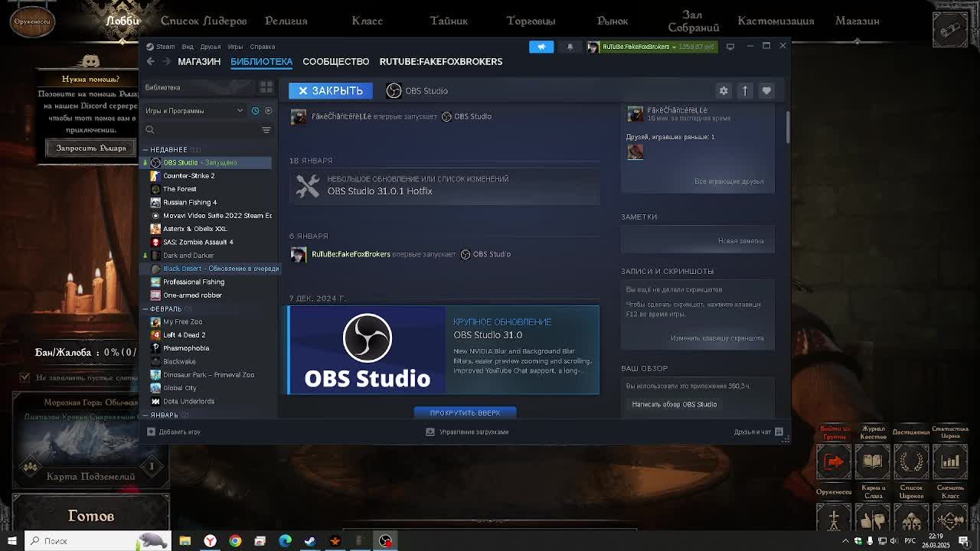980x551 pixels.
Task: Navigate forward with the right arrow
Action: pos(166,61)
